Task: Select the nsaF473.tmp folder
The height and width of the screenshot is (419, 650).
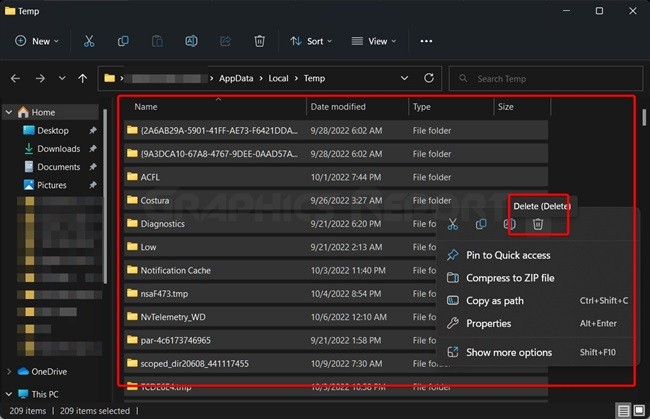Action: [x=280, y=293]
